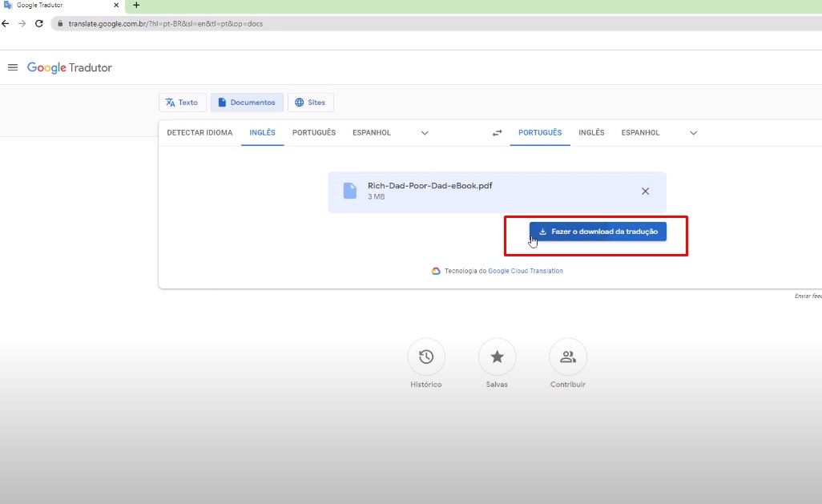Switch to Texto translation mode
The height and width of the screenshot is (504, 822).
coord(183,103)
